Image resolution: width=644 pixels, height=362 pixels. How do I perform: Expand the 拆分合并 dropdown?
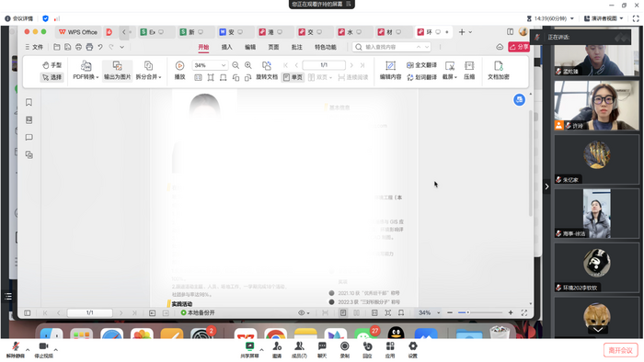148,70
